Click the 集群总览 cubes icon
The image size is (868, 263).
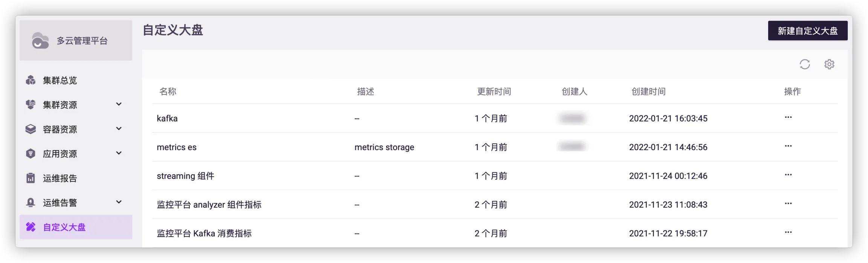(x=31, y=80)
